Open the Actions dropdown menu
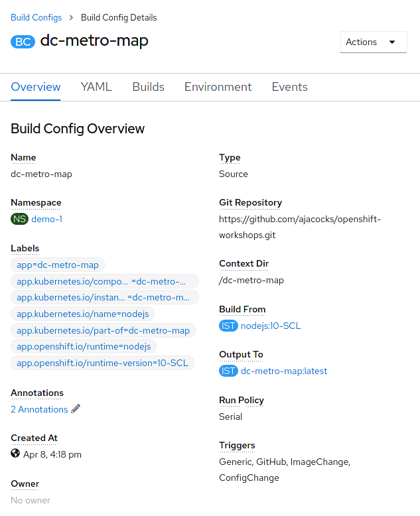The height and width of the screenshot is (516, 420). click(374, 42)
